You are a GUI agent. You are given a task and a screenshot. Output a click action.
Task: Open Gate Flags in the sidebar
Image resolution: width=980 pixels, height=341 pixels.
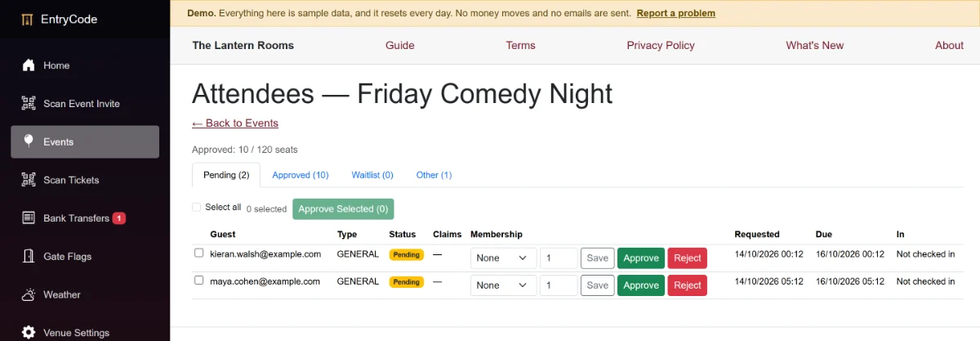click(x=85, y=257)
